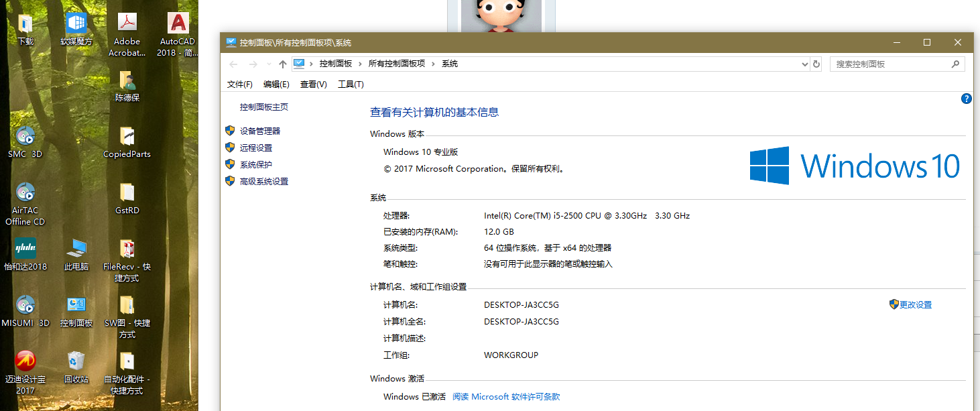
Task: Click 系统 breadcrumb segment
Action: tap(450, 64)
